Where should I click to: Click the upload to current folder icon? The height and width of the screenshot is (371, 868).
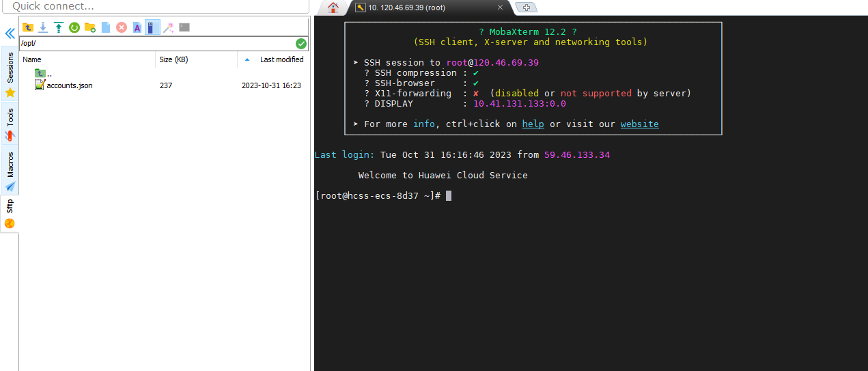(59, 27)
